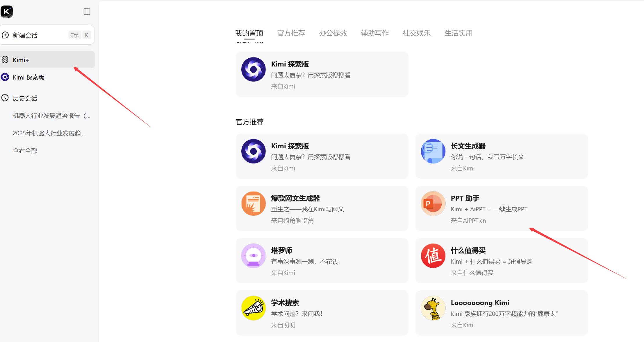Click the new conversation plus icon
The image size is (644, 342).
(5, 35)
